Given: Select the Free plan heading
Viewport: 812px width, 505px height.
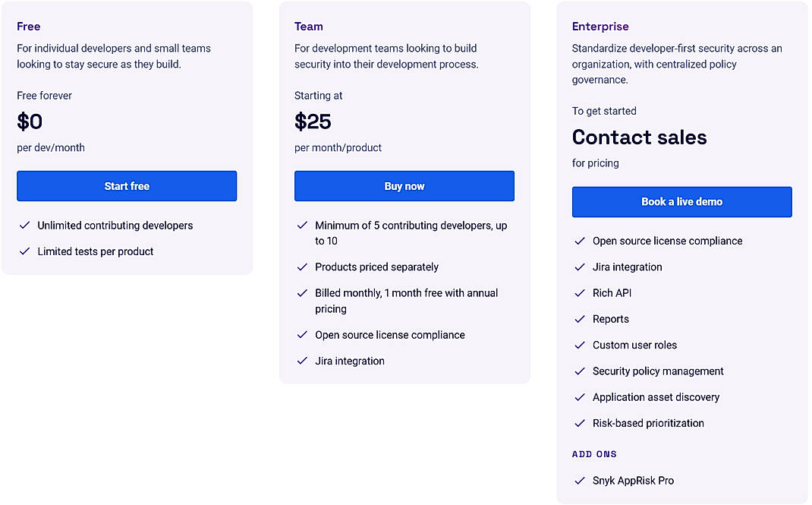Looking at the screenshot, I should (x=28, y=26).
